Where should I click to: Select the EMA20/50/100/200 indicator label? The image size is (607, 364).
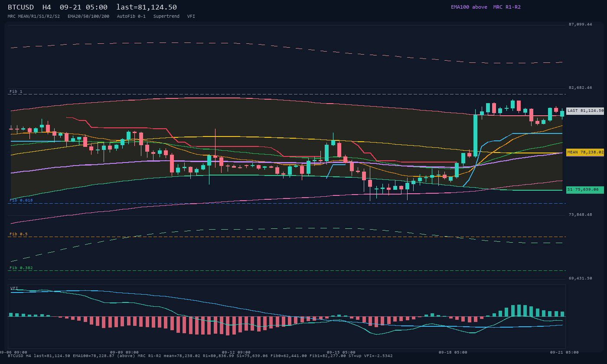point(88,16)
